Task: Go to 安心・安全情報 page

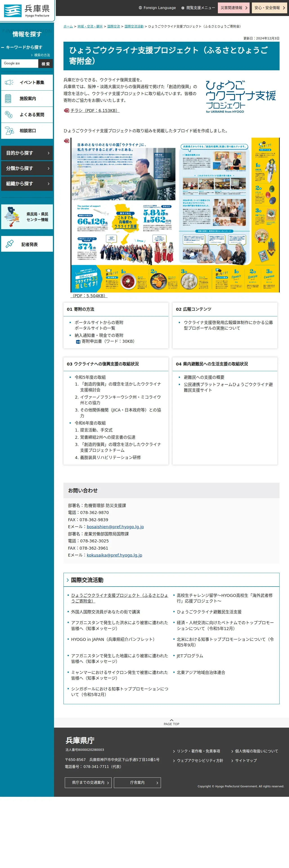Action: pyautogui.click(x=269, y=8)
